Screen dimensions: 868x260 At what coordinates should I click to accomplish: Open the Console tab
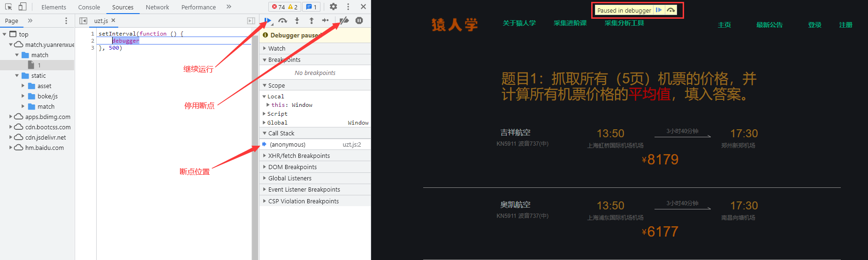pos(89,7)
